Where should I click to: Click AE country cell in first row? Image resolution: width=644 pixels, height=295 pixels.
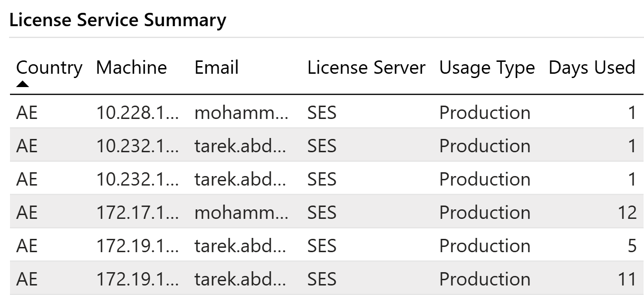pos(27,113)
